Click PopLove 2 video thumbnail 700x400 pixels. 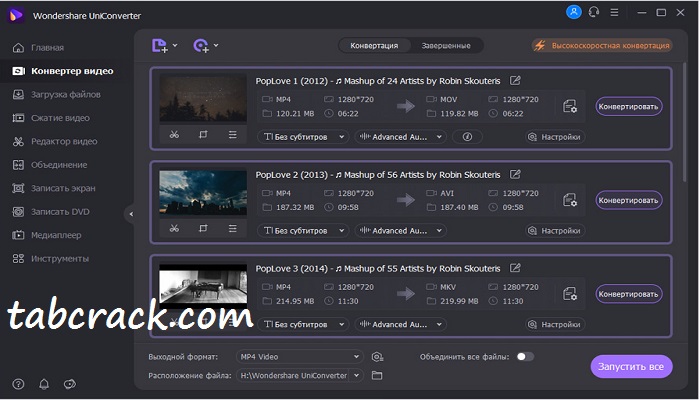(x=203, y=192)
